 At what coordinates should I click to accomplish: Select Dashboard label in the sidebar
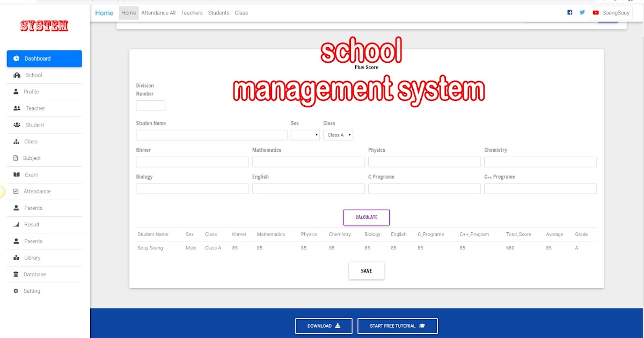tap(38, 58)
